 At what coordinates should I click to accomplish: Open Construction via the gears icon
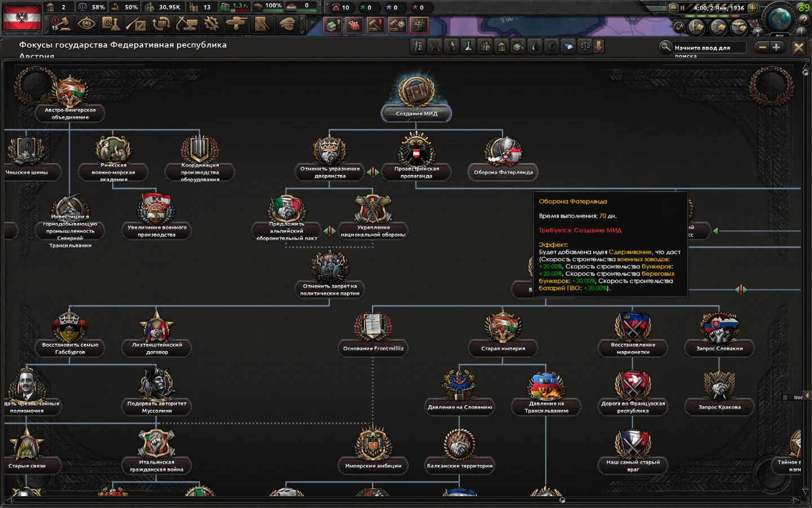click(213, 25)
